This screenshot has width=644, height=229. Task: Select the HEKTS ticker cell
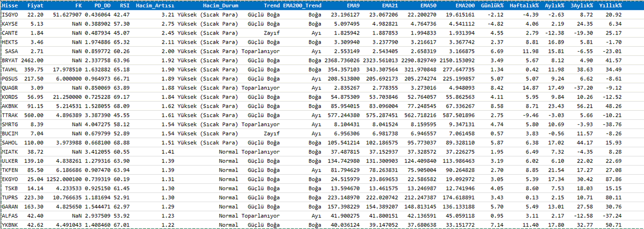tap(10, 42)
